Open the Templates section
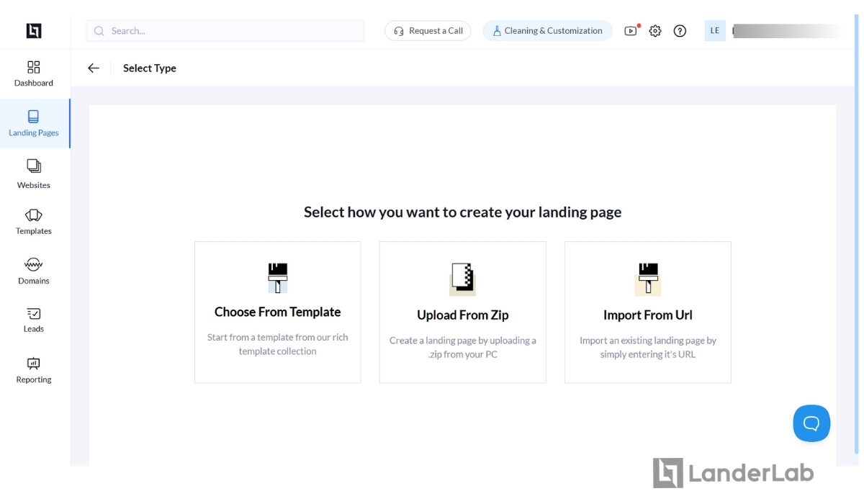This screenshot has width=864, height=504. click(x=34, y=222)
